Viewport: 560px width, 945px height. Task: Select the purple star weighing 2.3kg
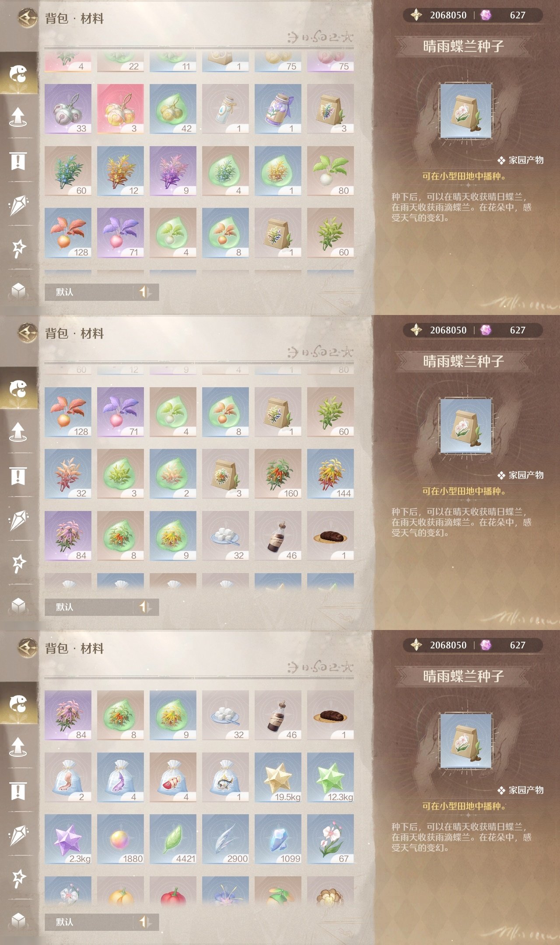[68, 839]
